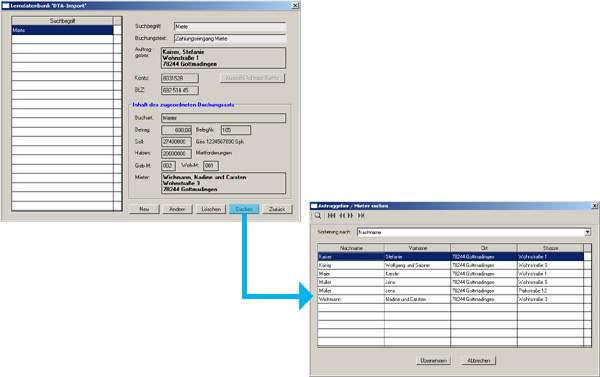The image size is (600, 377).
Task: Click the highlighted Suchen button
Action: click(244, 209)
